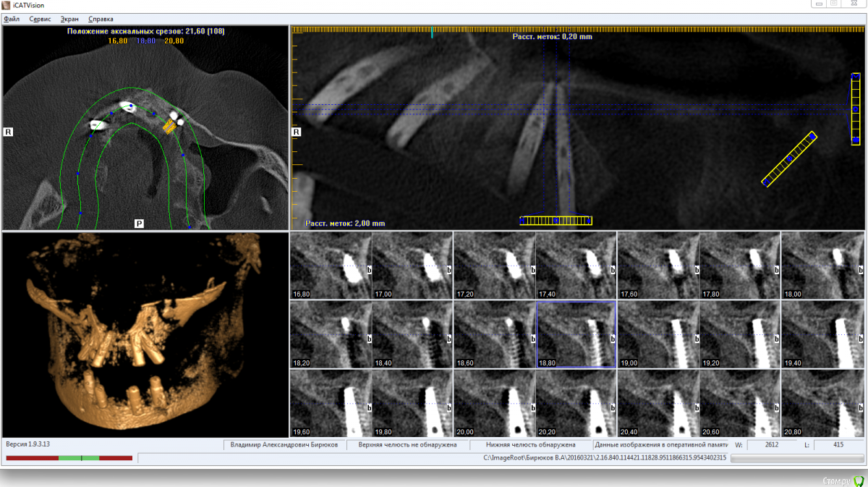868x487 pixels.
Task: Click the P orientation marker in axial view
Action: click(139, 224)
